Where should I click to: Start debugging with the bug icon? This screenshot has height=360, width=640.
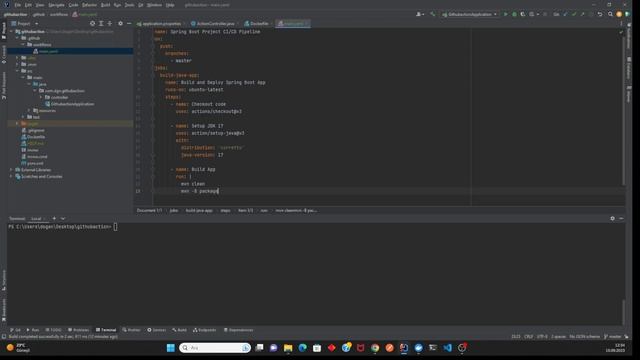click(514, 14)
